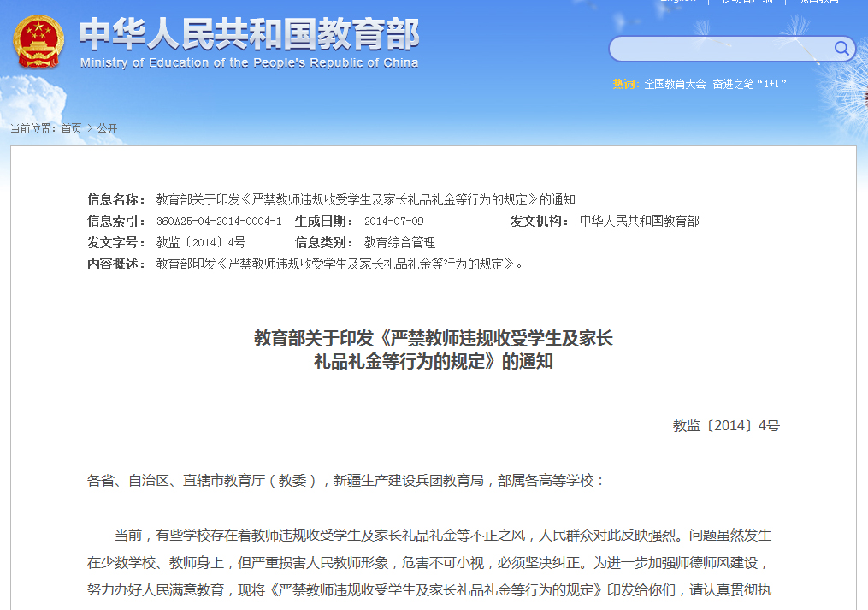Click the English subtitle 'Ministry of Education of the People's Republic of China'

pyautogui.click(x=249, y=63)
